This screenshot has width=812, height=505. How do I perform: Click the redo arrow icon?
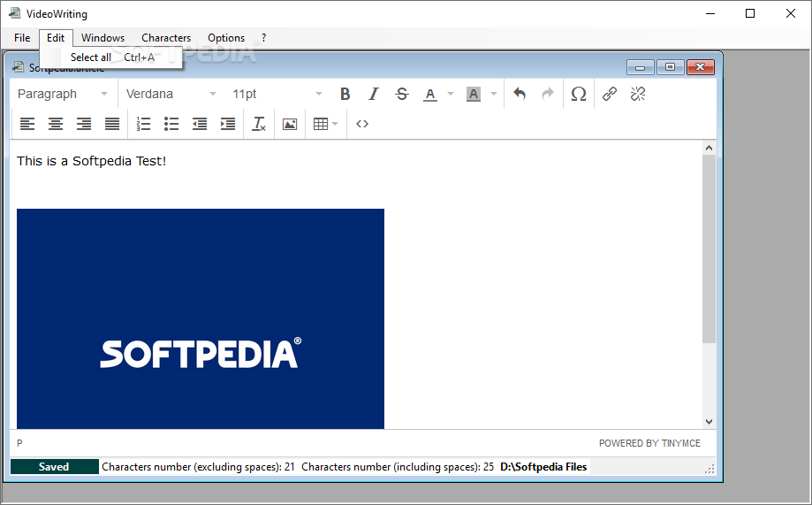[x=548, y=94]
